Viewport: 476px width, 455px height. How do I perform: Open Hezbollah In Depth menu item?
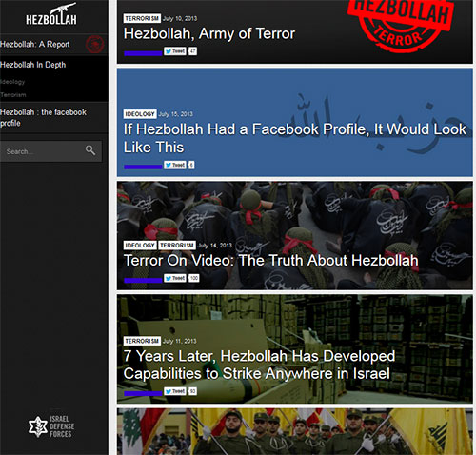point(33,65)
